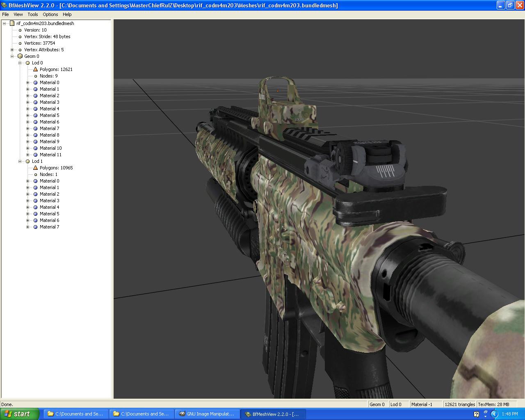Click the Material 11 sphere icon

tap(36, 155)
